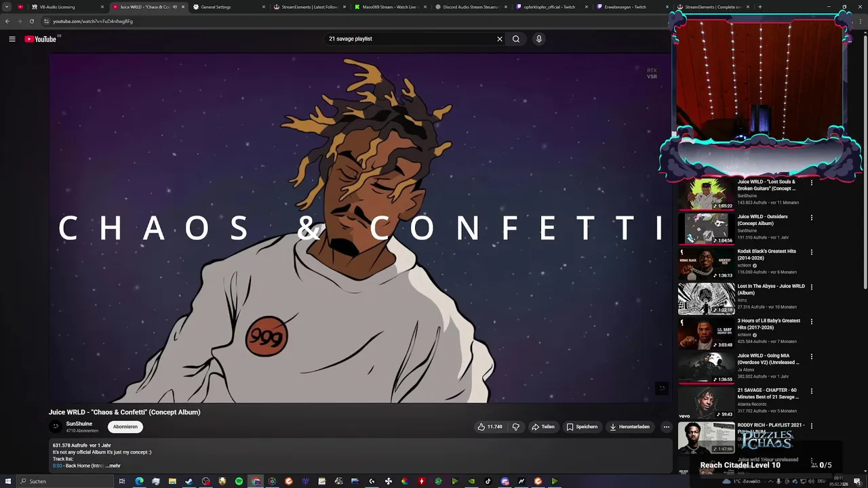Go to the YouTube home logo
868x488 pixels.
coord(41,39)
